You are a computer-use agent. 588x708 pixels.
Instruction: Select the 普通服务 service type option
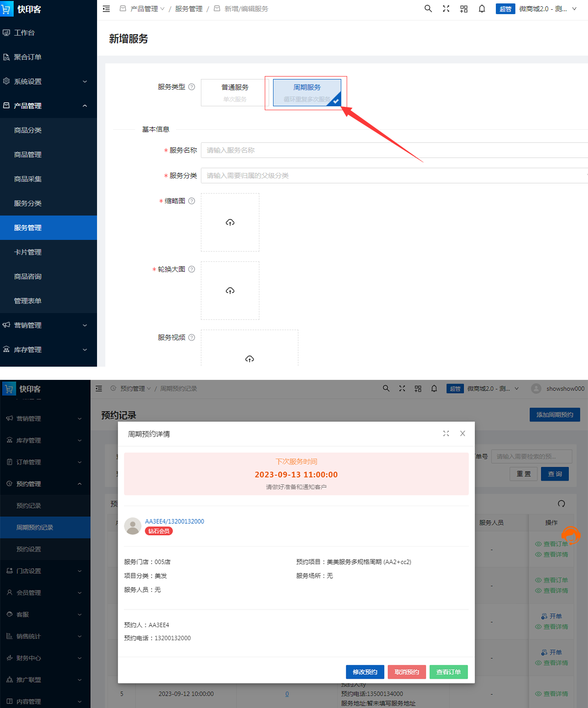coord(235,92)
